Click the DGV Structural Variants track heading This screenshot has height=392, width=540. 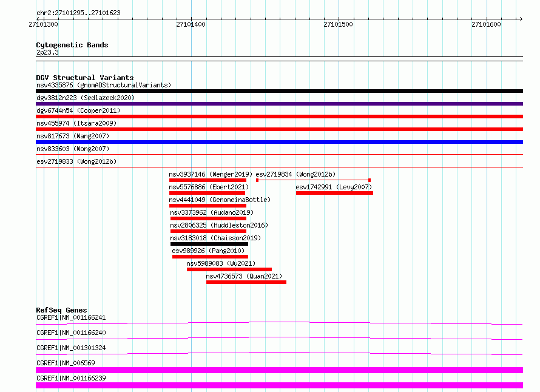pos(85,78)
